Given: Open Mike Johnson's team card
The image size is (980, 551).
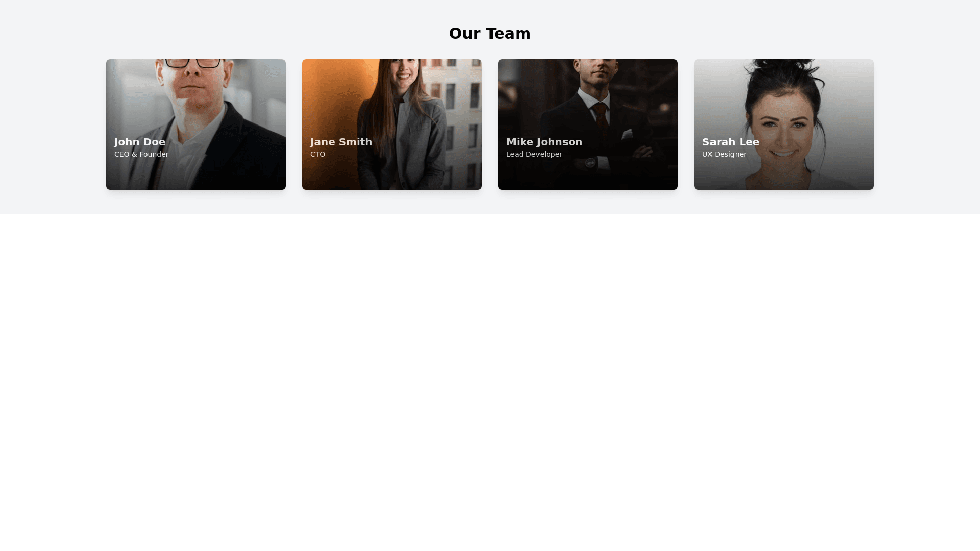Looking at the screenshot, I should 588,124.
